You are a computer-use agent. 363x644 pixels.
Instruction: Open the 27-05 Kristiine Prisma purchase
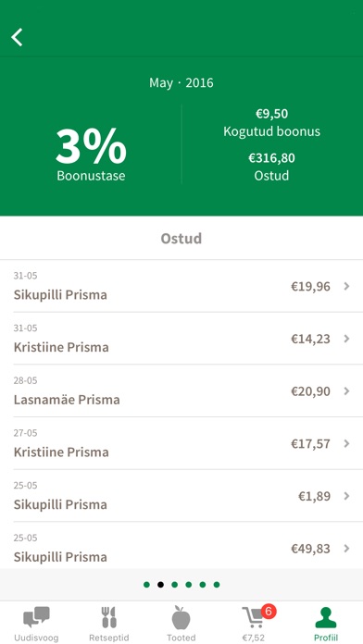click(x=181, y=443)
